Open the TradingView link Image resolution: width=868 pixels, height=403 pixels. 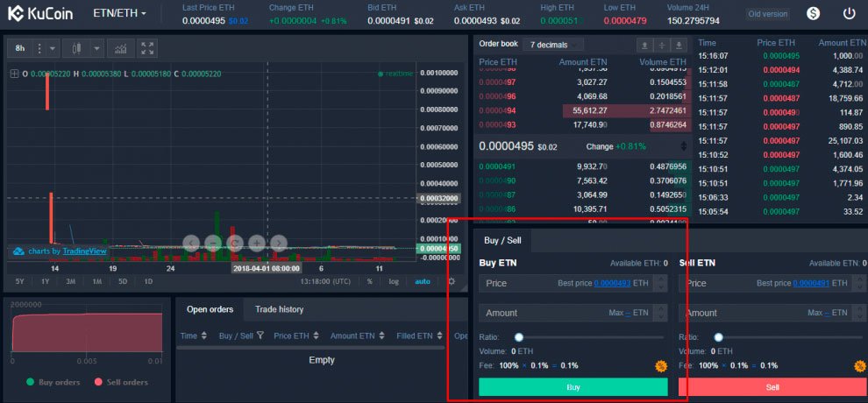(x=85, y=251)
